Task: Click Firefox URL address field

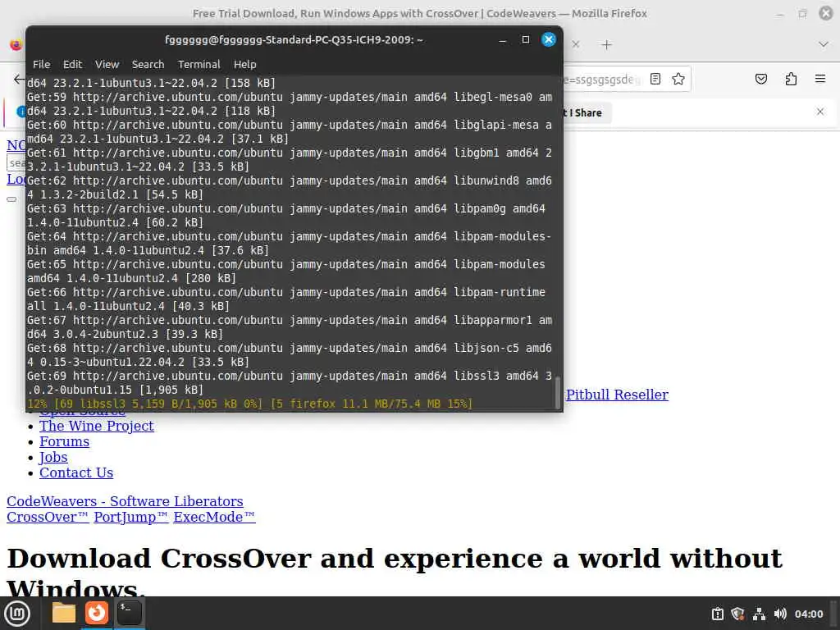Action: coord(601,80)
